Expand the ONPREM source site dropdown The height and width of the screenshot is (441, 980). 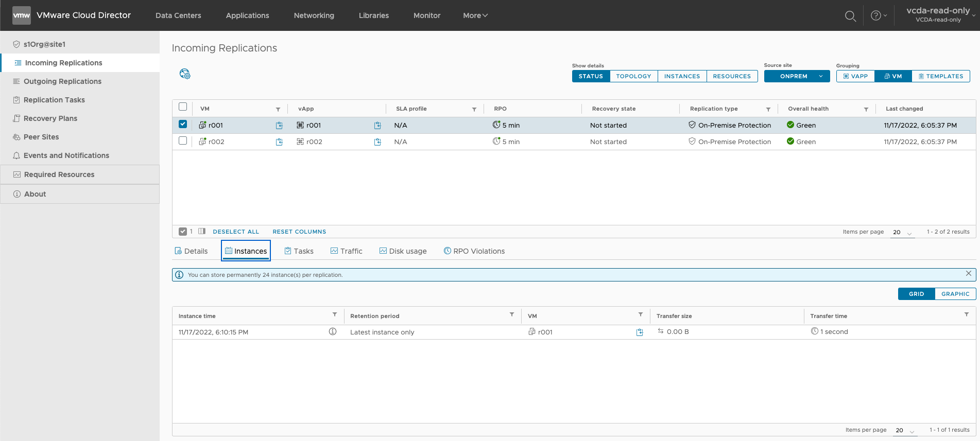797,76
